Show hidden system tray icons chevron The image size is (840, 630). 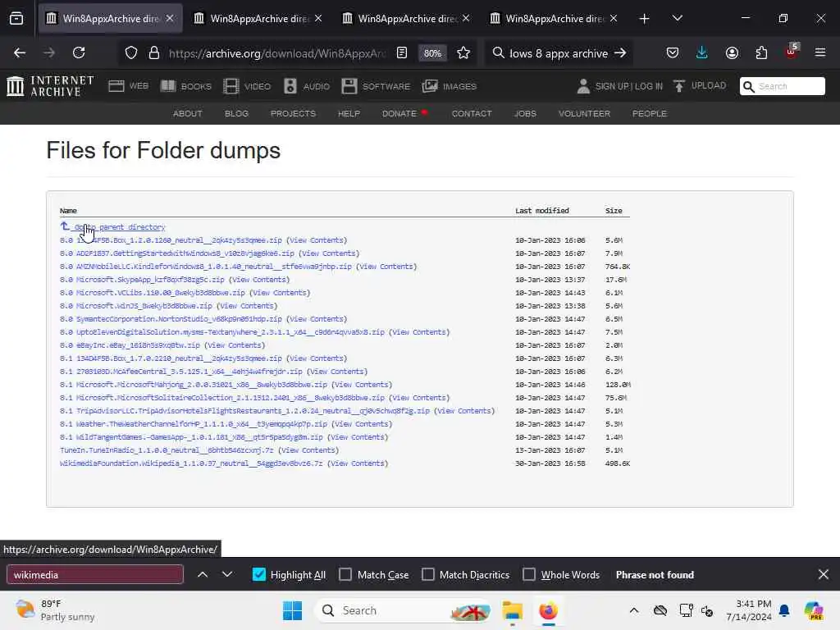(634, 610)
